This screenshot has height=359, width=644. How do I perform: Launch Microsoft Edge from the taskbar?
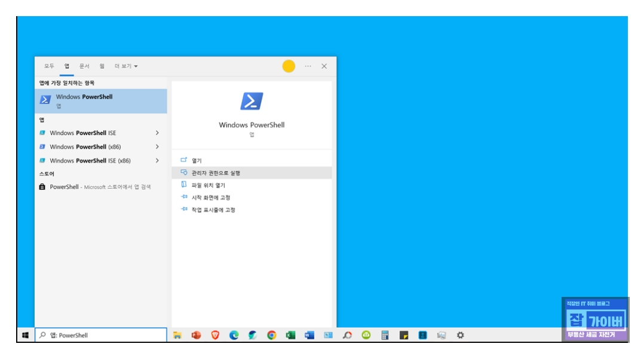click(234, 335)
